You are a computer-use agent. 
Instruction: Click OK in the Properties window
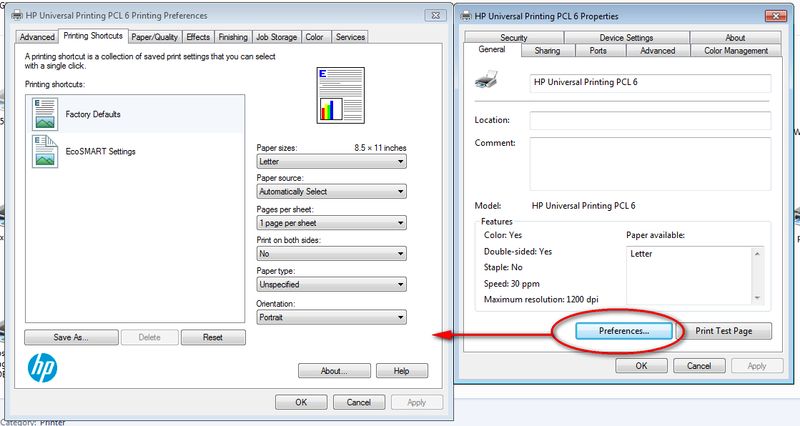[641, 366]
